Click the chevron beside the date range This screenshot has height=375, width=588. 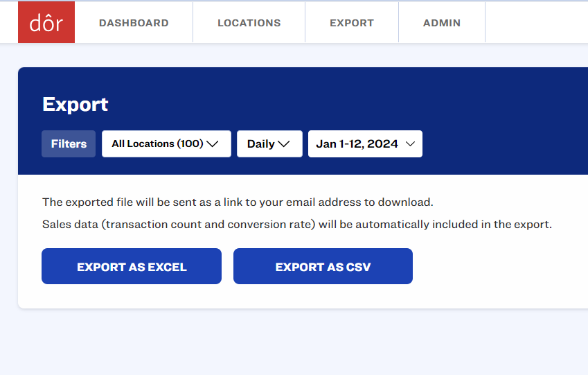[410, 144]
